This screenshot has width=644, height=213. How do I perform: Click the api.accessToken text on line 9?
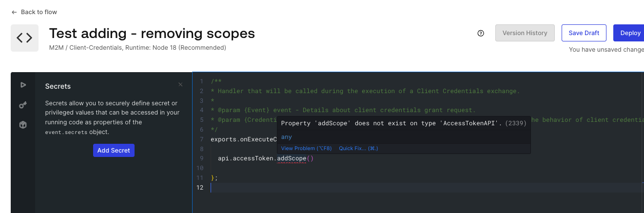[246, 158]
